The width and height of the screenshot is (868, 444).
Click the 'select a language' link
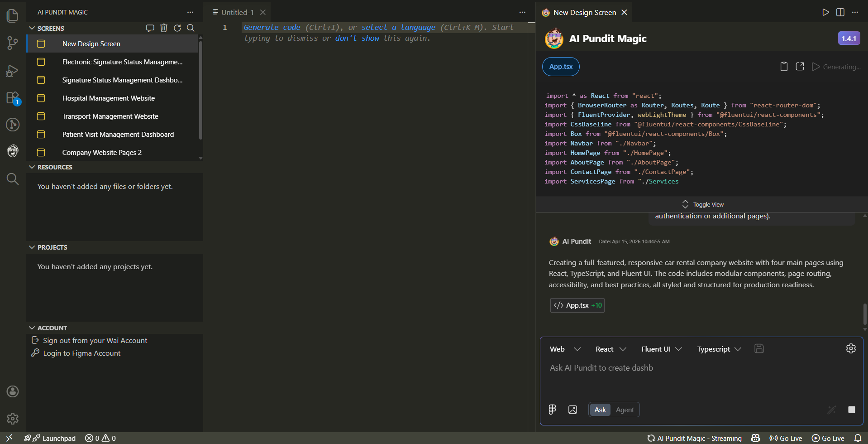398,27
